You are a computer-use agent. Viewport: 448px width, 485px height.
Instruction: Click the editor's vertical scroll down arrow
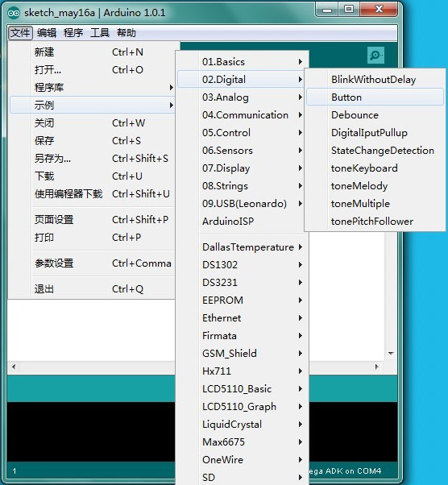[391, 353]
